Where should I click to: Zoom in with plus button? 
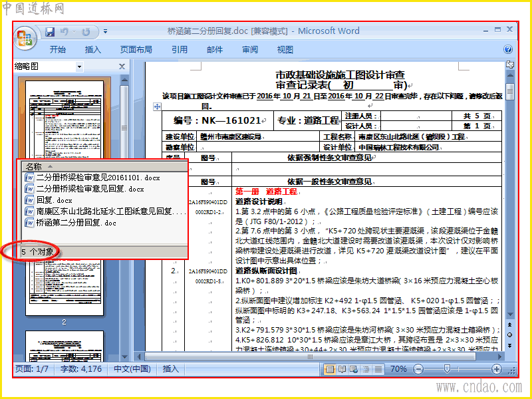[496, 369]
